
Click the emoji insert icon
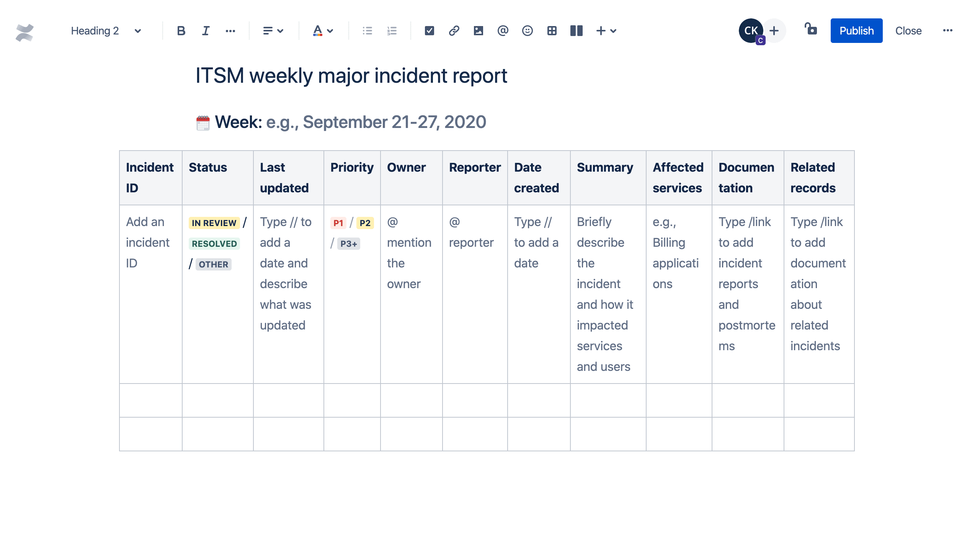coord(527,30)
